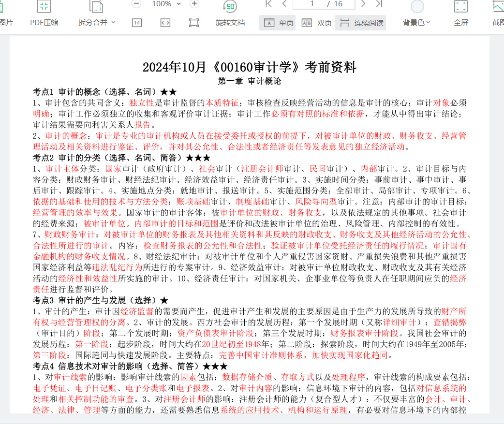Click the red text 电子凭证

[49, 388]
